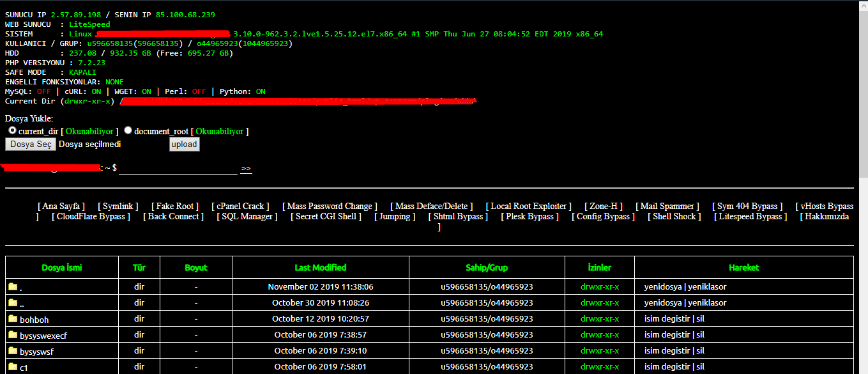
Task: Click the shell command input field
Action: coord(178,168)
